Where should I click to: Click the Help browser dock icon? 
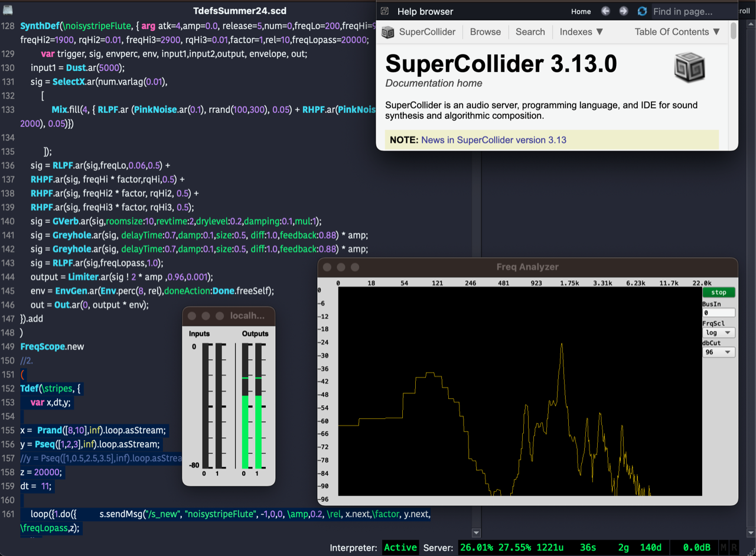[384, 11]
